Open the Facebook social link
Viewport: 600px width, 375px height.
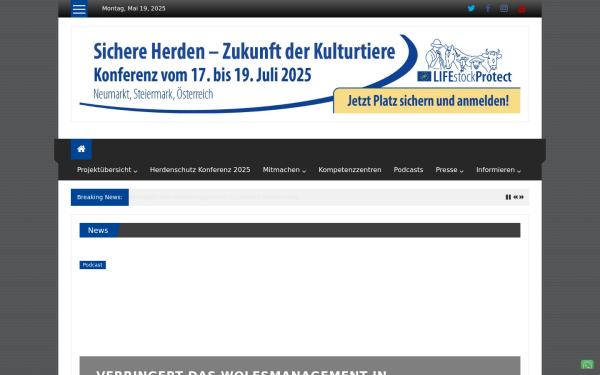488,8
